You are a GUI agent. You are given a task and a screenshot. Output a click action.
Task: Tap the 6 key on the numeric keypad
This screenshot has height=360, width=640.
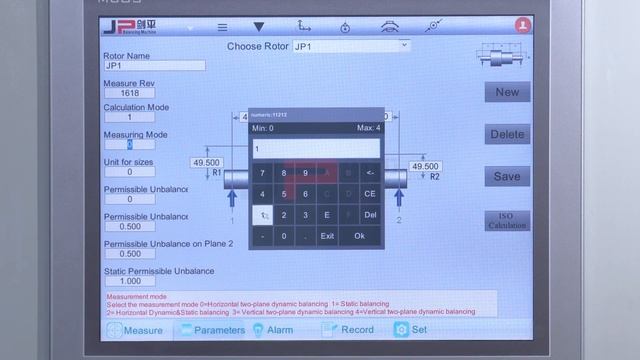[x=305, y=194]
